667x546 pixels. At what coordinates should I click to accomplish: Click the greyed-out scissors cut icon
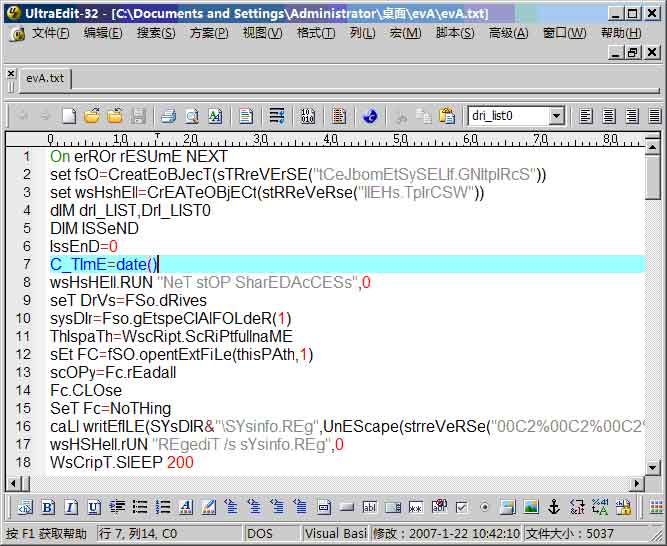[401, 116]
